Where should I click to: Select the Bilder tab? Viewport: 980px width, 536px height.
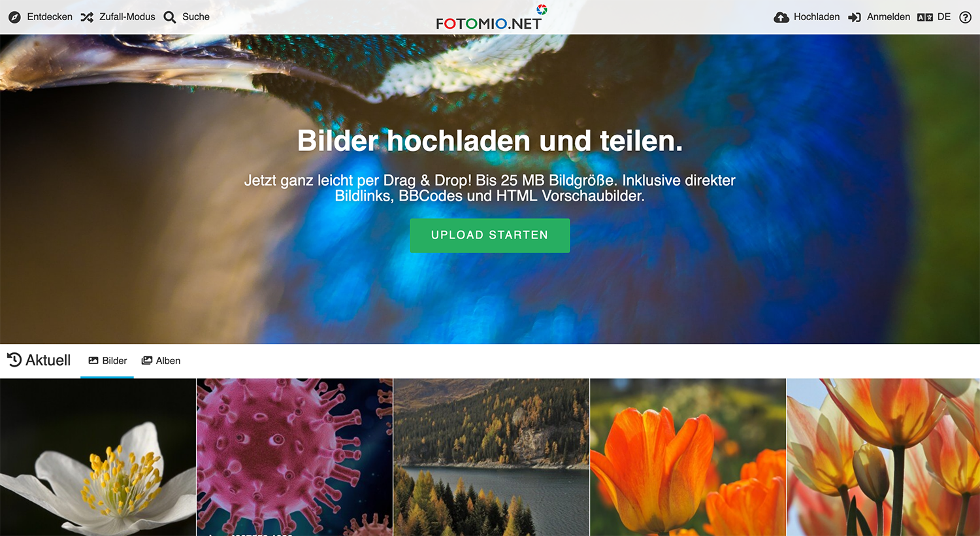107,361
